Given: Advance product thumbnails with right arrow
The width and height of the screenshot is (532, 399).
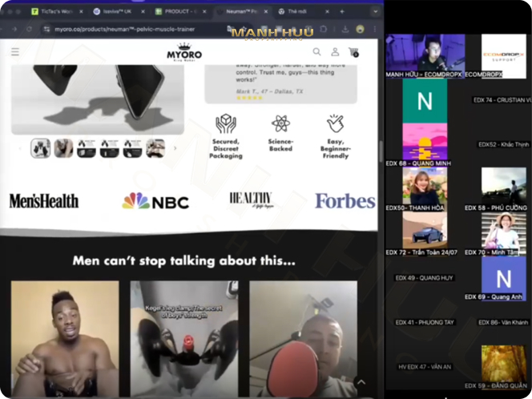Looking at the screenshot, I should tap(175, 148).
